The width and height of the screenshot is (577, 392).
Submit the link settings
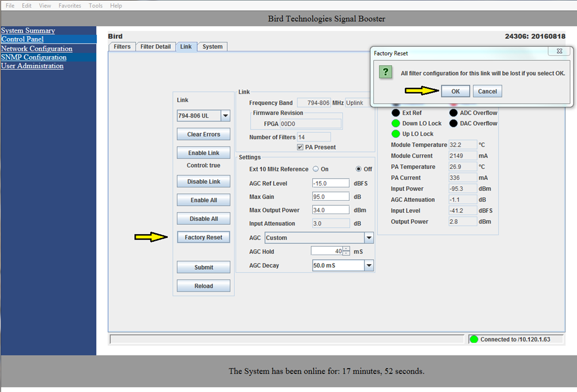pos(203,267)
